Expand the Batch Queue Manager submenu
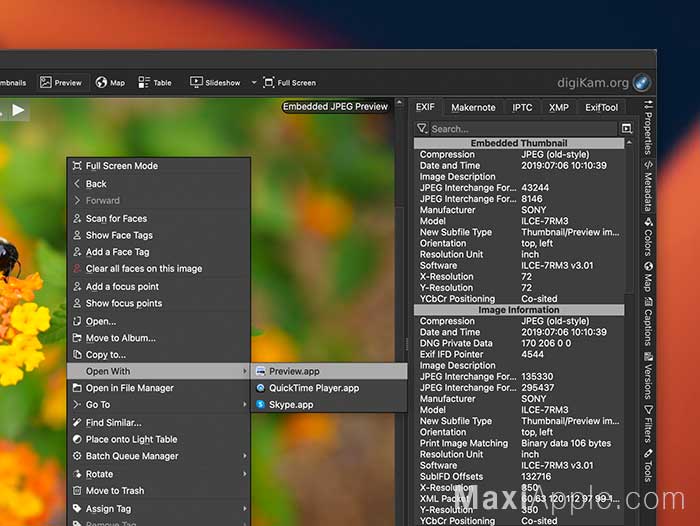This screenshot has width=700, height=526. pyautogui.click(x=158, y=456)
